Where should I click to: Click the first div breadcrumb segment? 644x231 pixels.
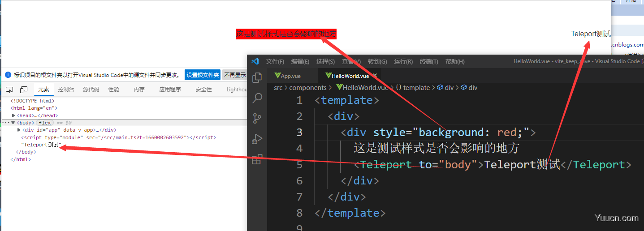click(445, 88)
